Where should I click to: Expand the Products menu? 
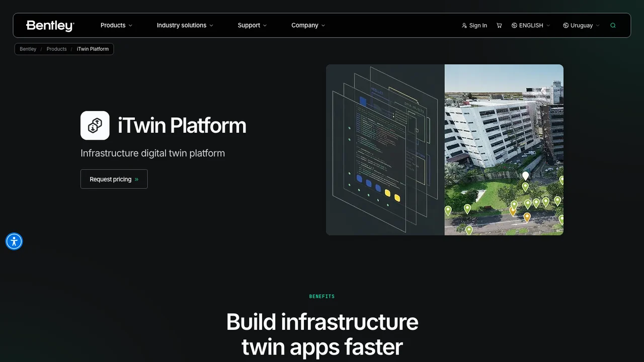tap(116, 25)
